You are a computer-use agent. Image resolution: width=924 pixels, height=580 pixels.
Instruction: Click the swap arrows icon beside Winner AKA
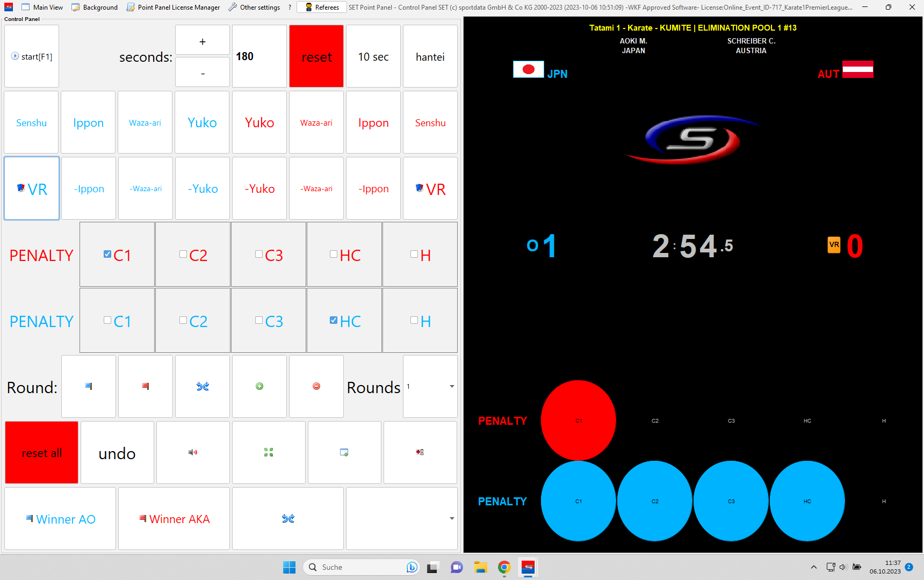[x=288, y=518]
